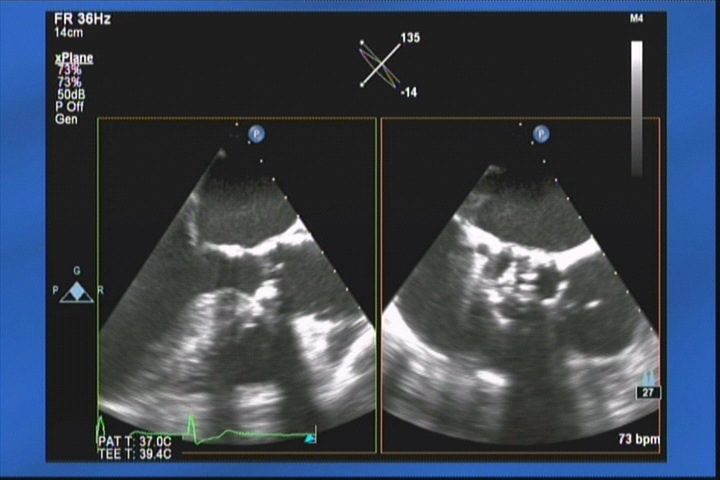Click the TEE T: 39.4C probe temperature
This screenshot has height=480, width=720.
coord(135,455)
